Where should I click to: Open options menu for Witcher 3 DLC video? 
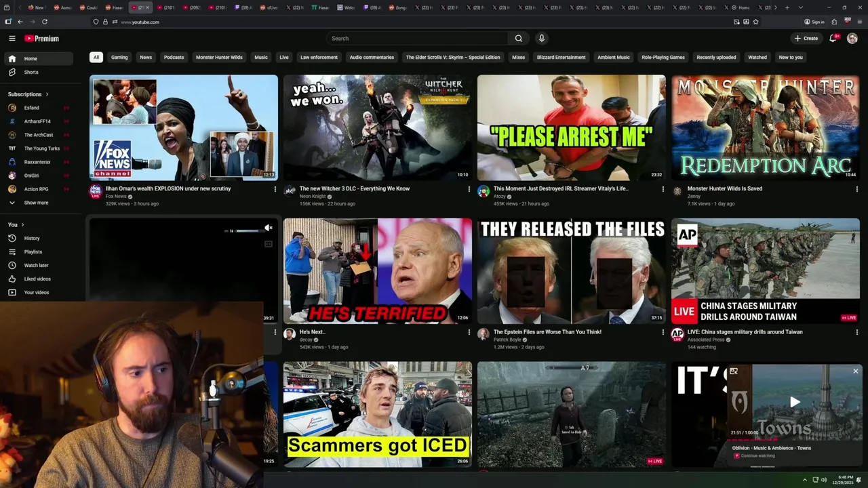tap(469, 189)
